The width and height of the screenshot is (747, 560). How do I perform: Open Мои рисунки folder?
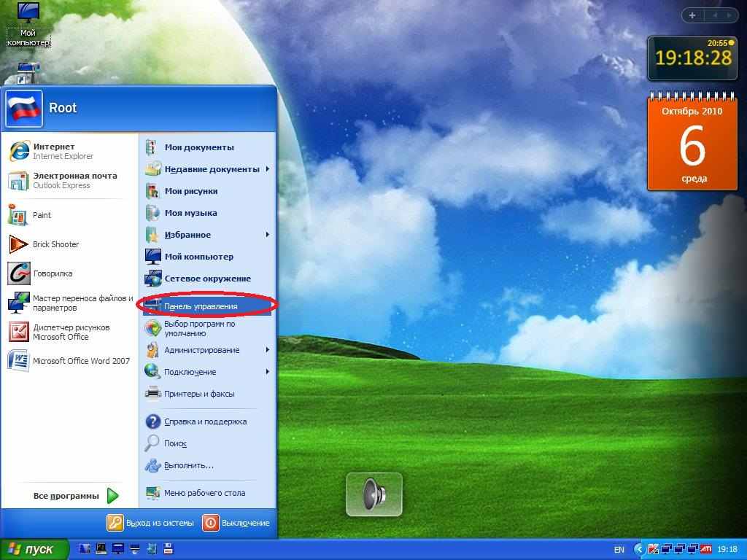click(x=208, y=191)
